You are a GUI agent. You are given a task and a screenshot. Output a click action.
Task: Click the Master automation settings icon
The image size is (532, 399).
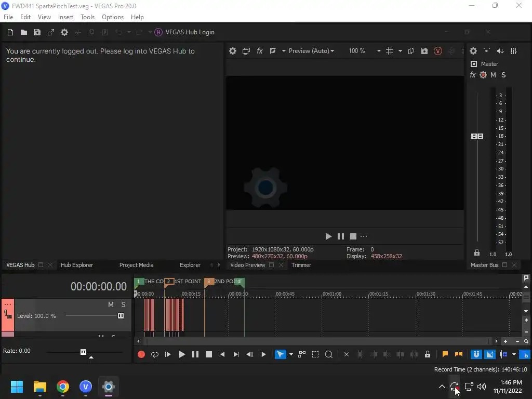[x=483, y=75]
